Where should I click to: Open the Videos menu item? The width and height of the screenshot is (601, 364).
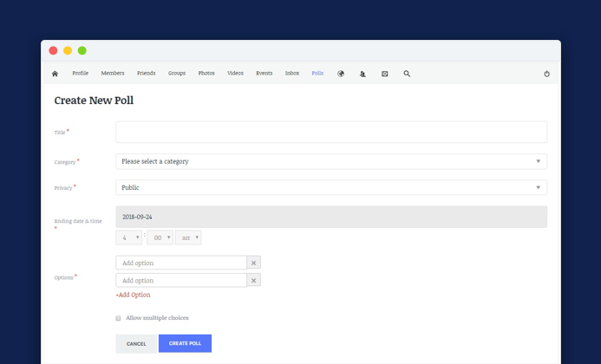[235, 73]
